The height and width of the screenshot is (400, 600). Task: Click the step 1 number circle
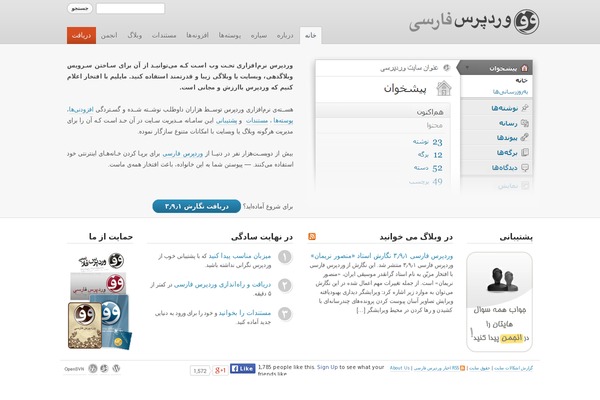[x=285, y=257]
